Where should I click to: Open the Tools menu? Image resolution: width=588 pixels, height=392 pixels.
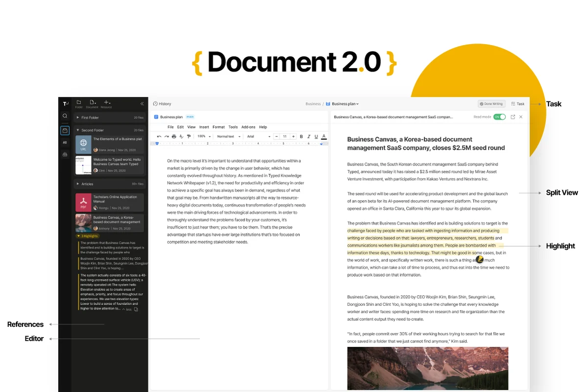coord(233,127)
